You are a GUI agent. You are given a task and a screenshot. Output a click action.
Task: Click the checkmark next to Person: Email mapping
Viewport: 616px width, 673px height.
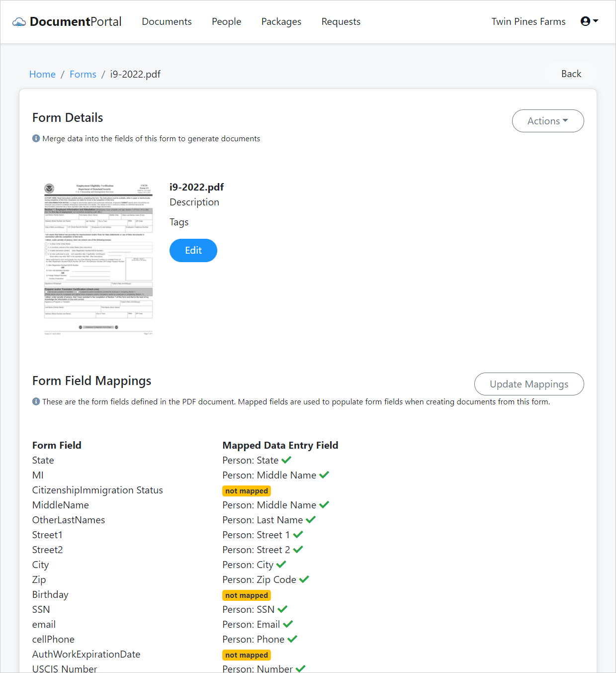(288, 624)
